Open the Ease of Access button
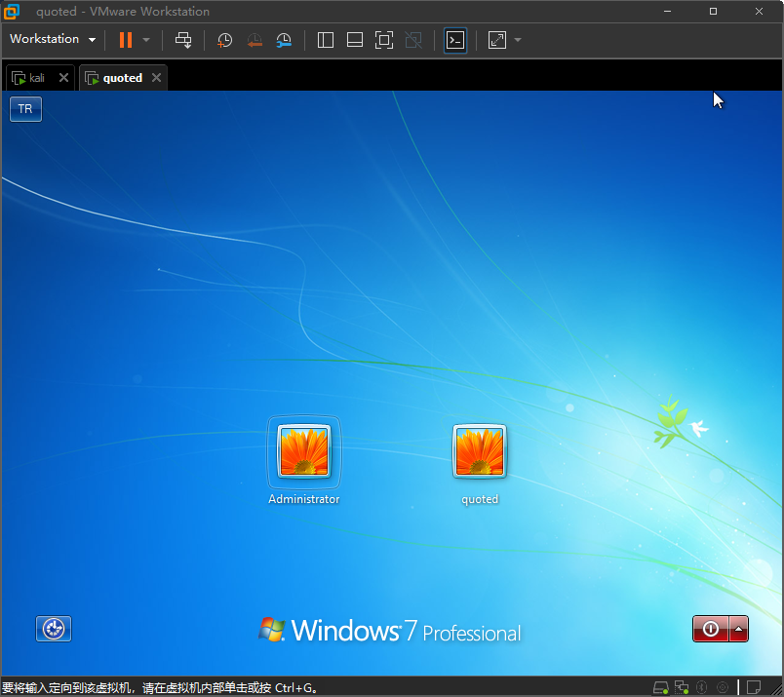Image resolution: width=784 pixels, height=697 pixels. (x=54, y=629)
